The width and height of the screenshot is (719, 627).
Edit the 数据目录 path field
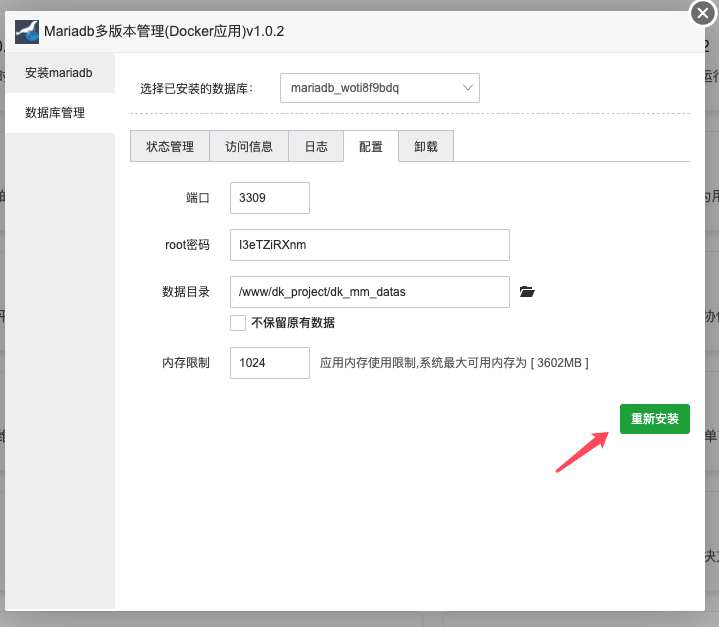370,292
